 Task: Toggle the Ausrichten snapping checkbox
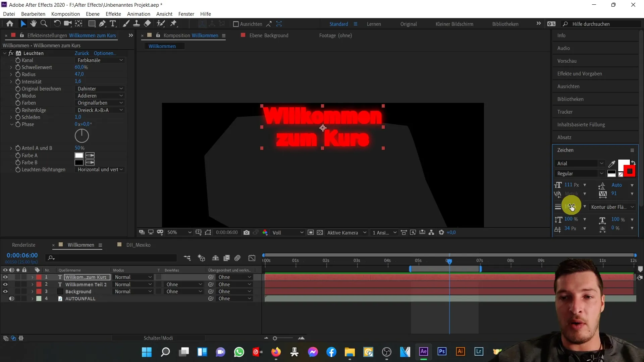[x=236, y=24]
